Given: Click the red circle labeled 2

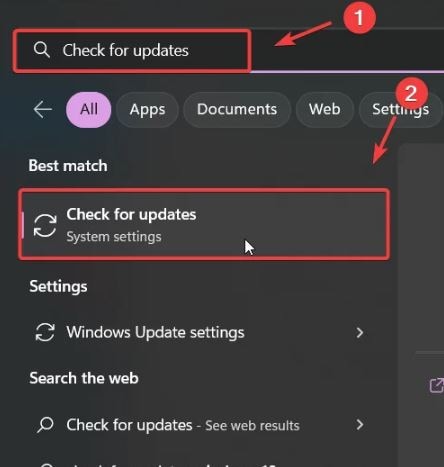Looking at the screenshot, I should 411,94.
